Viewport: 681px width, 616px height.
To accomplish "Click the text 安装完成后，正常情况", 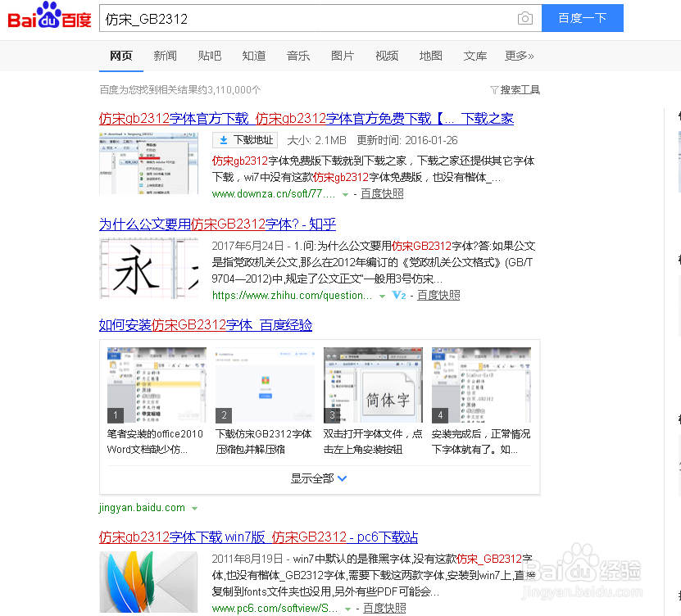I will 481,434.
